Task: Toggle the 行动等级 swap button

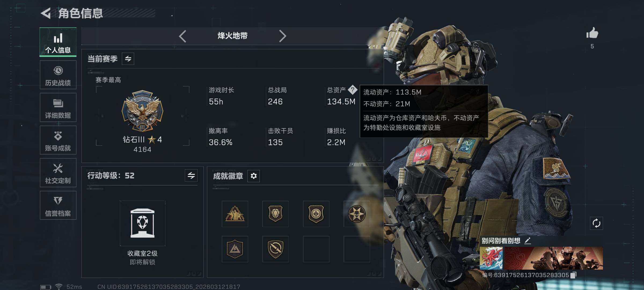Action: pyautogui.click(x=191, y=176)
